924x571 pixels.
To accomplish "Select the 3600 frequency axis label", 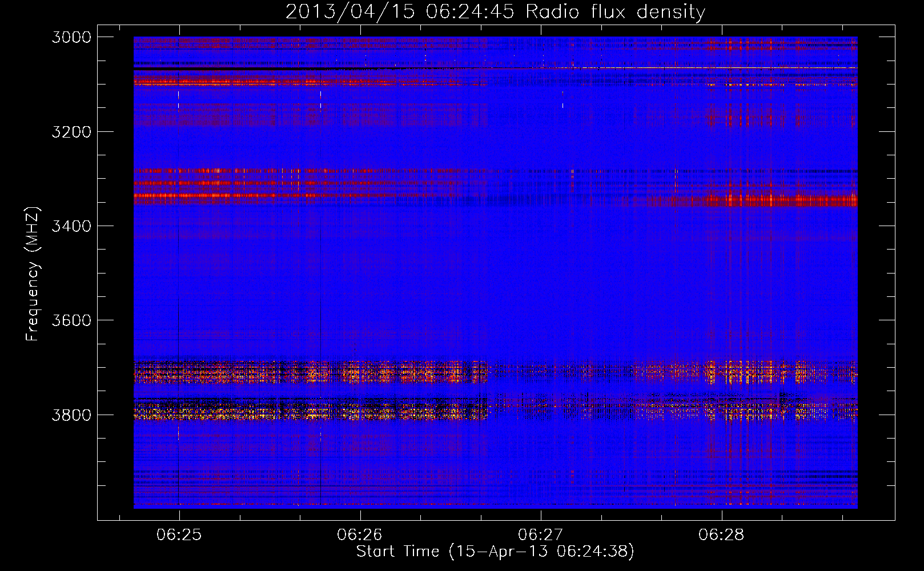I will tap(71, 320).
